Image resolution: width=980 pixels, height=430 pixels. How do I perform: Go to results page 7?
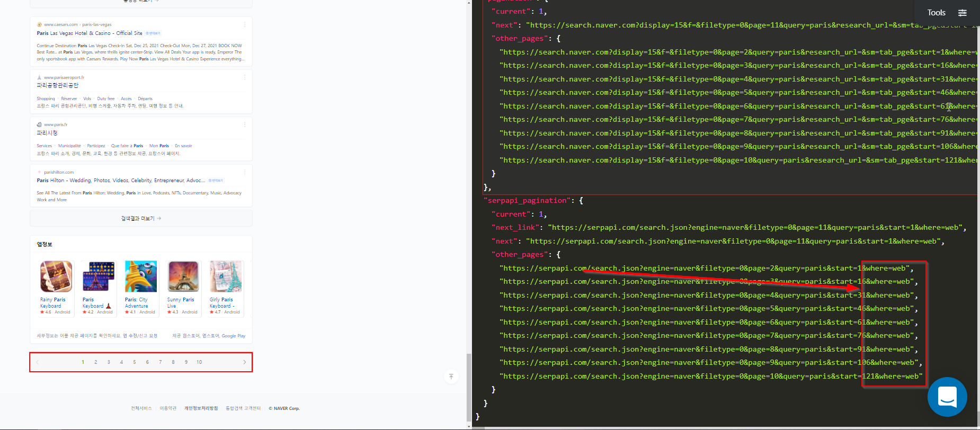(161, 362)
